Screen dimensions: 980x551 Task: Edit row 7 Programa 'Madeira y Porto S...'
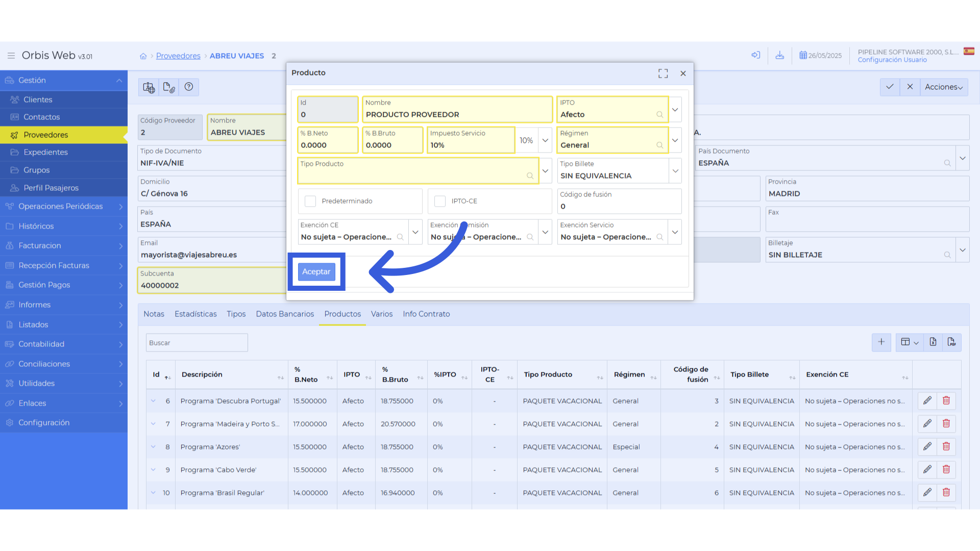[927, 423]
